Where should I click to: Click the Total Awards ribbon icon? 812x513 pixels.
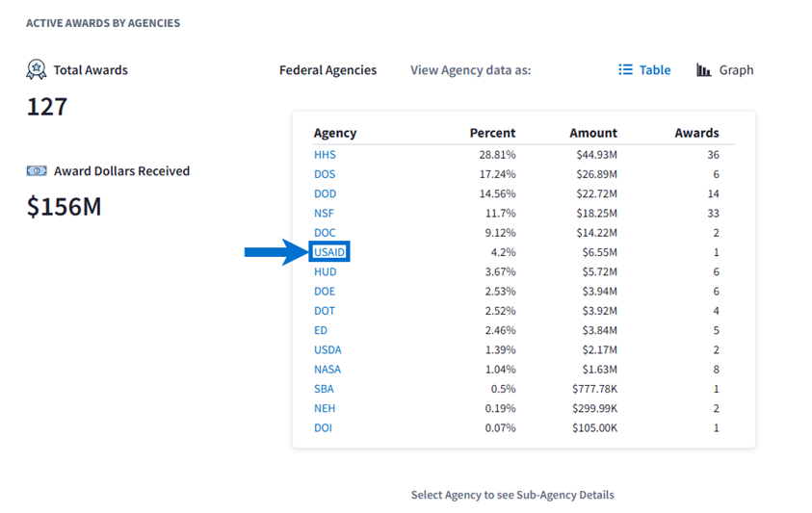37,69
